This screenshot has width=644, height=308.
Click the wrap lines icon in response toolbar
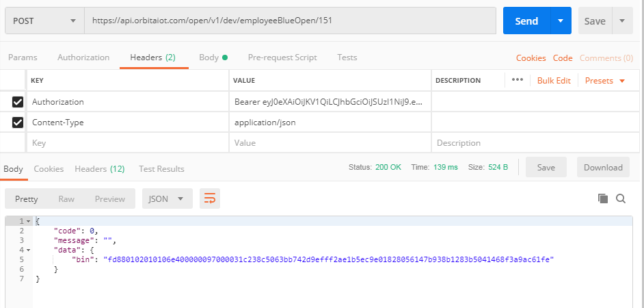tap(210, 199)
